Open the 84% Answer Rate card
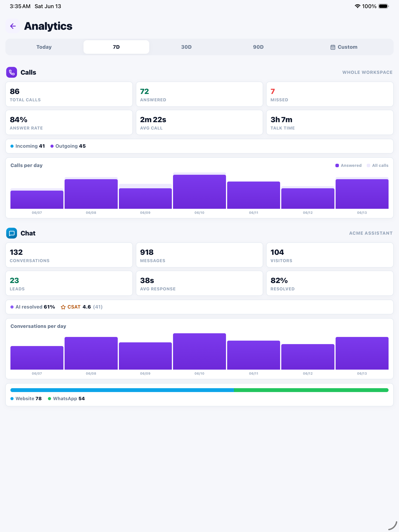This screenshot has width=399, height=532. point(69,122)
